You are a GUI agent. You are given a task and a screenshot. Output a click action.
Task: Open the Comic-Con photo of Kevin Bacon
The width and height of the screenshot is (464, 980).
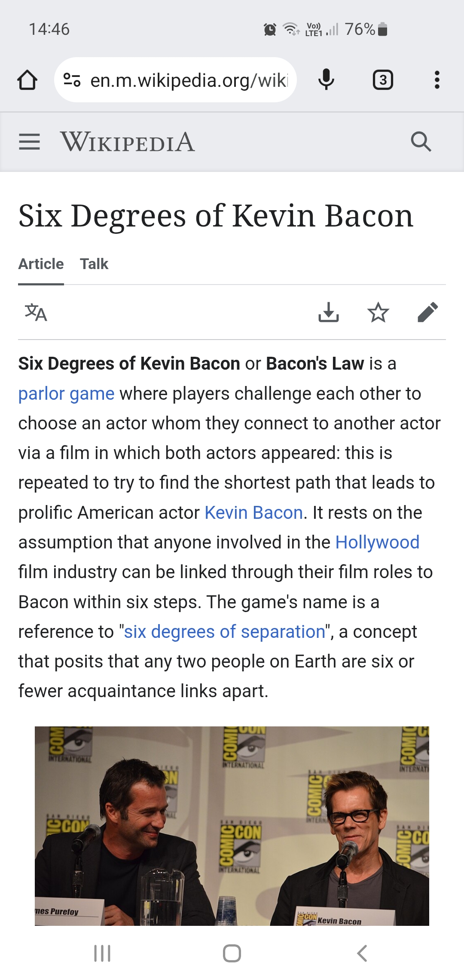[232, 825]
